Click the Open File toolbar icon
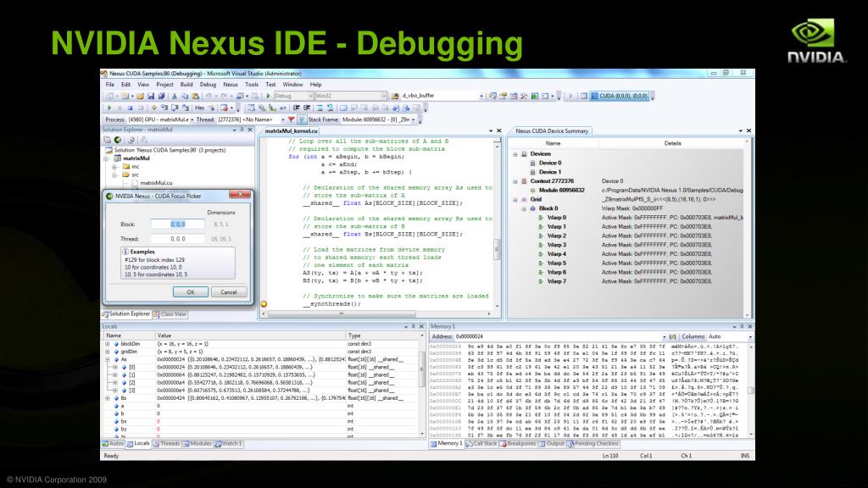868x488 pixels. [140, 97]
